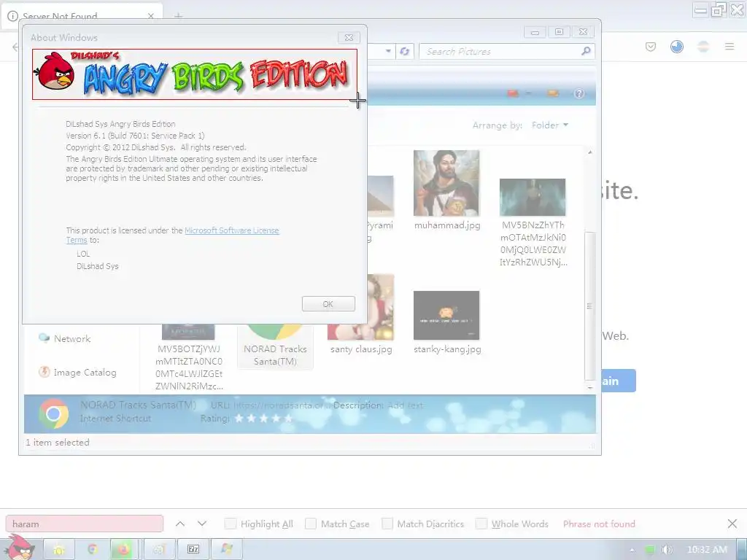The height and width of the screenshot is (560, 747).
Task: Toggle the preview pane icon in Explorer
Action: [x=553, y=93]
